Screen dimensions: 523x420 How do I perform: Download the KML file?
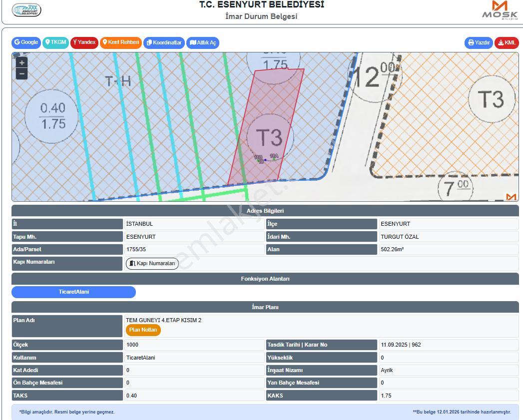pyautogui.click(x=507, y=43)
